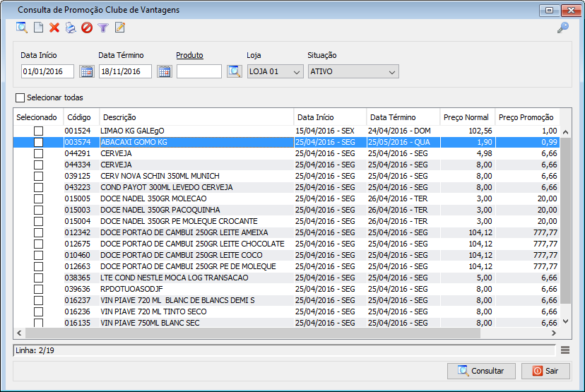Open the Data Início calendar picker
The height and width of the screenshot is (392, 585).
(x=87, y=71)
